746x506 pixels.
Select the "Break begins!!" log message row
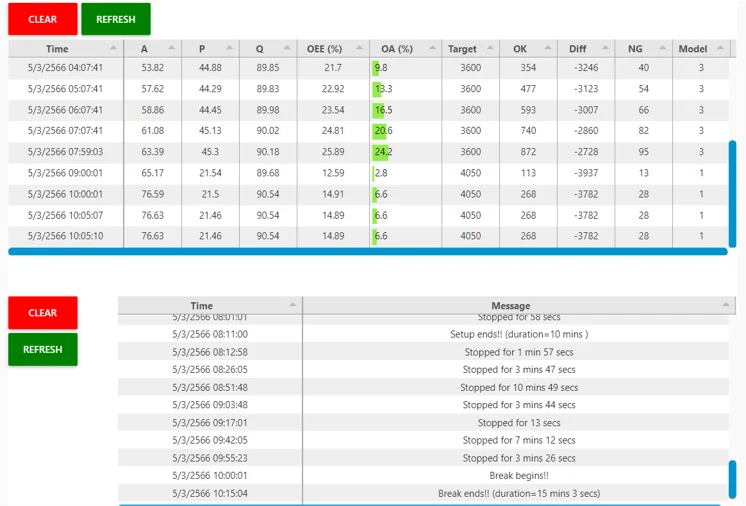pyautogui.click(x=518, y=476)
